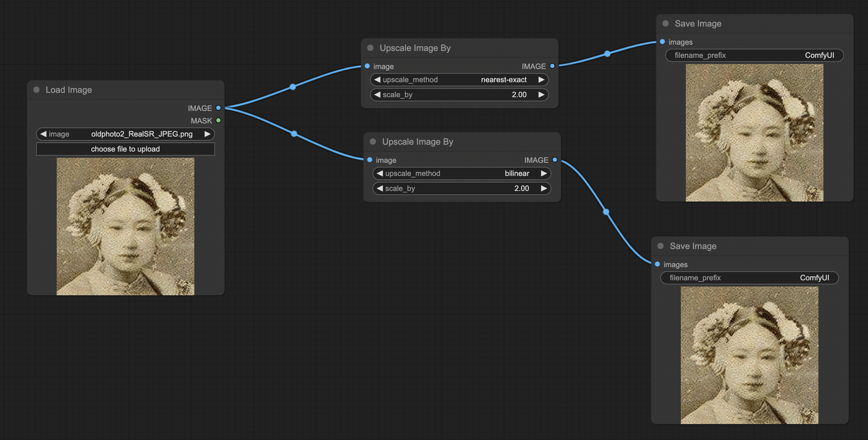Click the IMAGE output port of the nearest-exact upscale node
This screenshot has width=868, height=440.
552,66
